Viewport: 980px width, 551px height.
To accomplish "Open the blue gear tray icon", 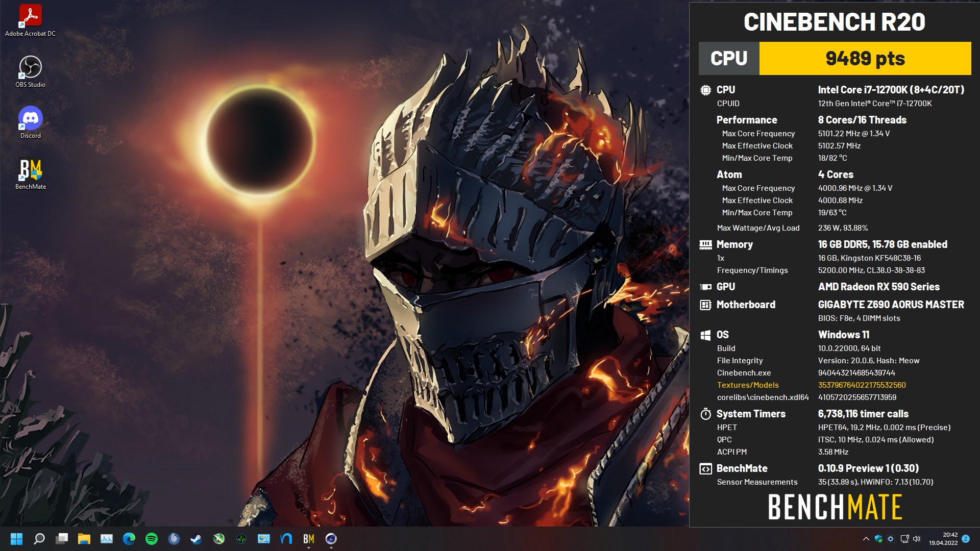I will click(891, 539).
